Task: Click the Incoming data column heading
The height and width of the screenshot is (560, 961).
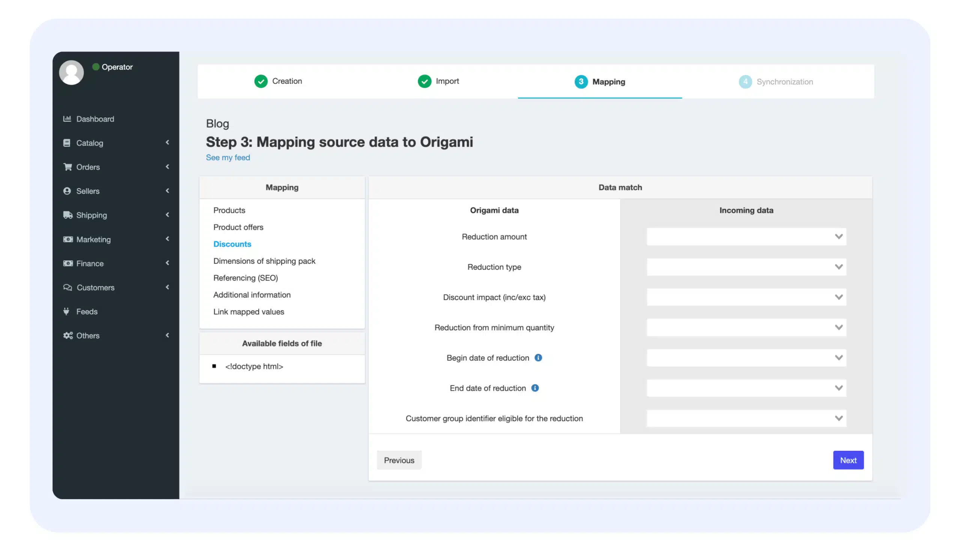Action: tap(746, 210)
